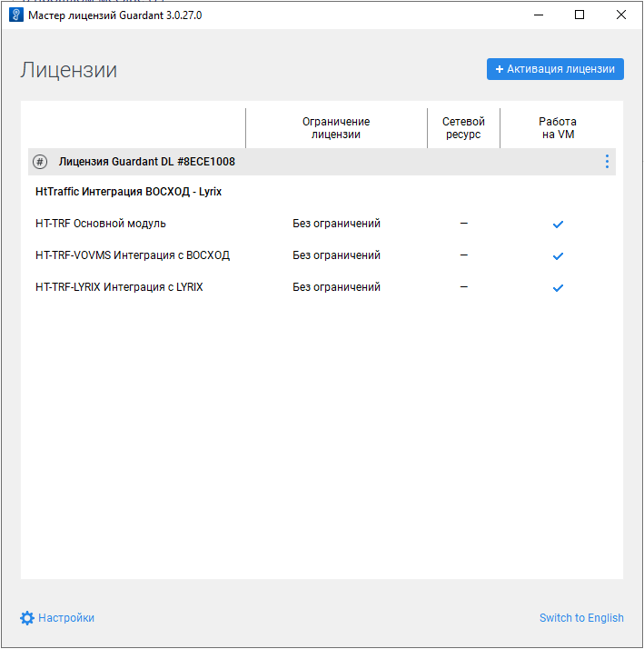Viewport: 644px width, 649px height.
Task: Open the Настройки settings link
Action: tap(66, 618)
